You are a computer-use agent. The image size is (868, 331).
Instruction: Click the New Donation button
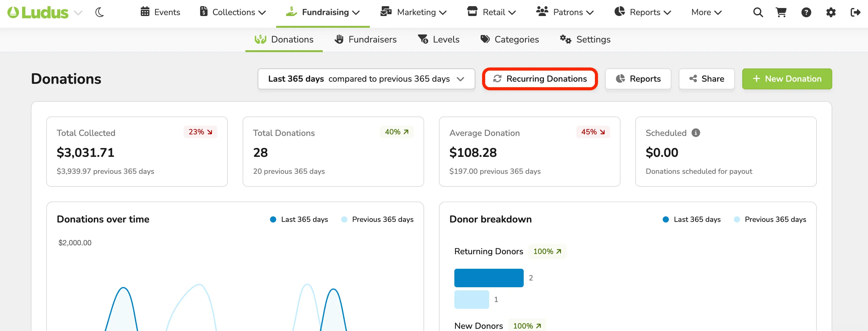click(x=787, y=79)
